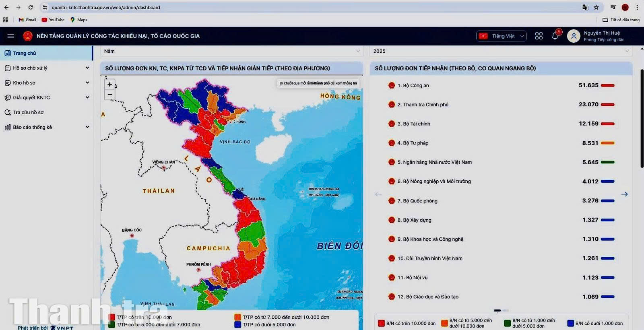Viewport: 644px width, 330px height.
Task: Click the user avatar icon
Action: [x=573, y=36]
